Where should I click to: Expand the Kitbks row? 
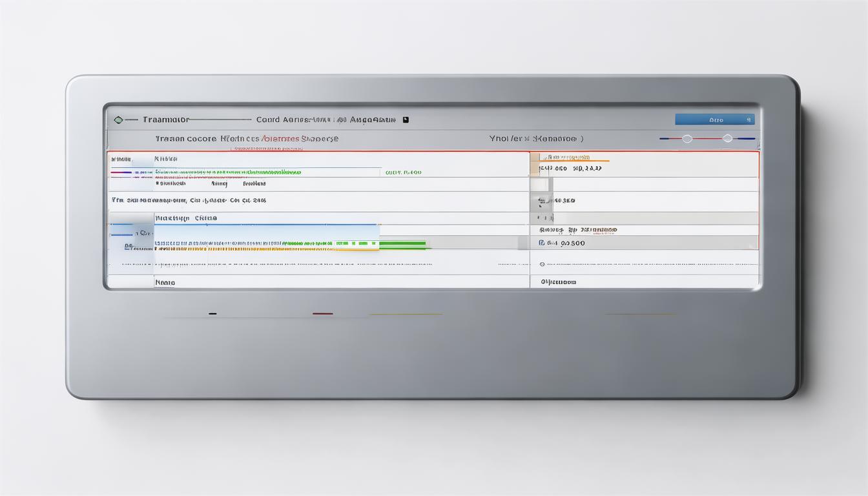(x=165, y=158)
